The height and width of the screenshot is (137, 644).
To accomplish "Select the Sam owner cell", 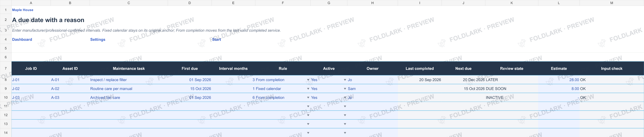I will coord(373,89).
